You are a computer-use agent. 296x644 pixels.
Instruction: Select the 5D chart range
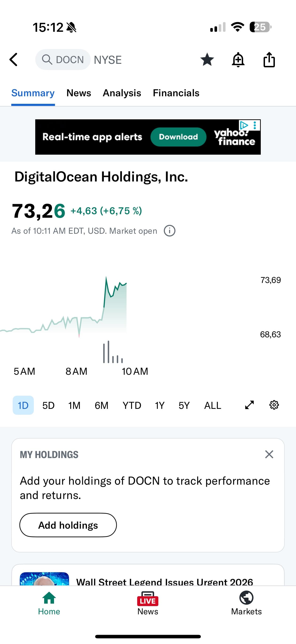[48, 405]
